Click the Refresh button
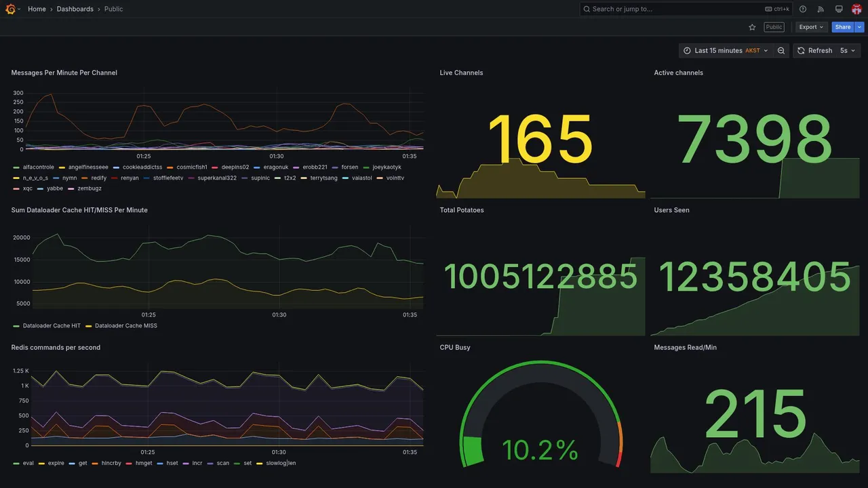Viewport: 868px width, 488px height. (x=814, y=51)
